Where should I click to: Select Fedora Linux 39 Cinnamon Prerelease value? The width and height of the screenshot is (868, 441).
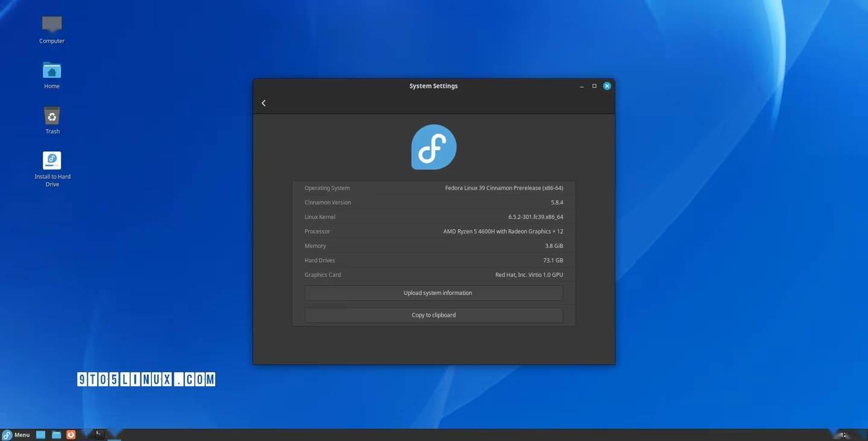[x=504, y=188]
